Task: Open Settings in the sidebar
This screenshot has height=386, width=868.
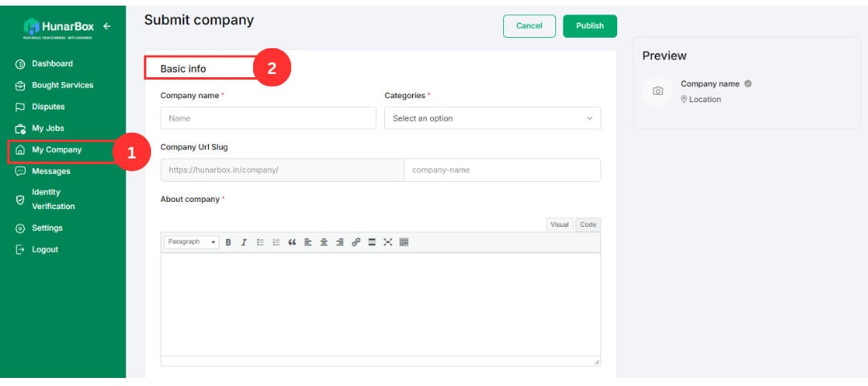Action: 47,228
